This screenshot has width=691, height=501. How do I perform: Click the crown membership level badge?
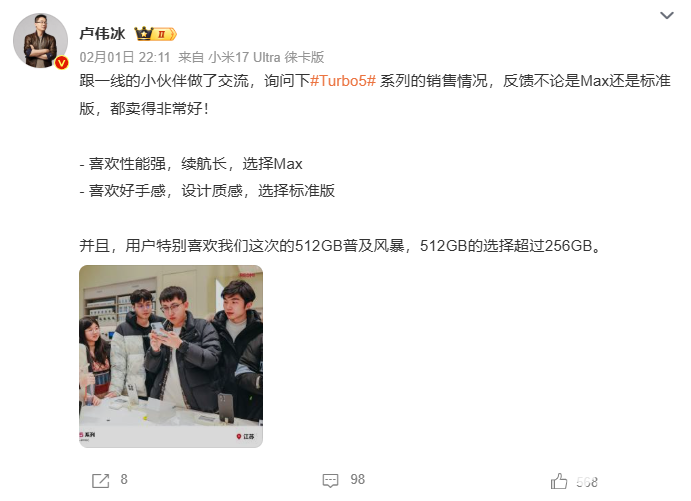156,34
